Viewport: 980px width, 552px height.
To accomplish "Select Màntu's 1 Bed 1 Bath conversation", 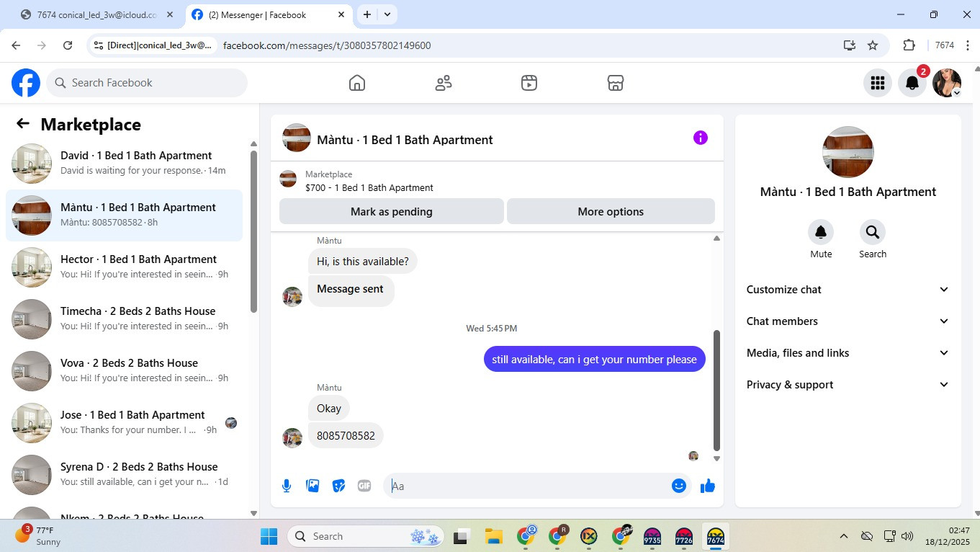I will (x=124, y=215).
